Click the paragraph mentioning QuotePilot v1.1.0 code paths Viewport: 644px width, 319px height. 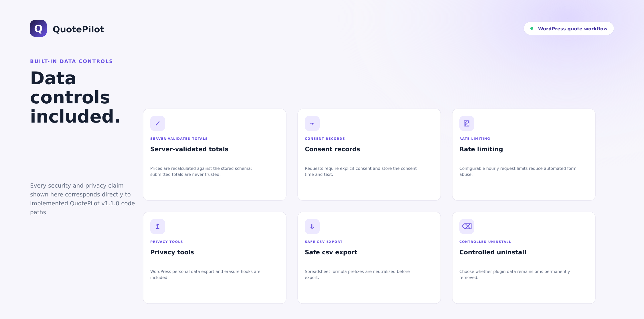(x=82, y=199)
